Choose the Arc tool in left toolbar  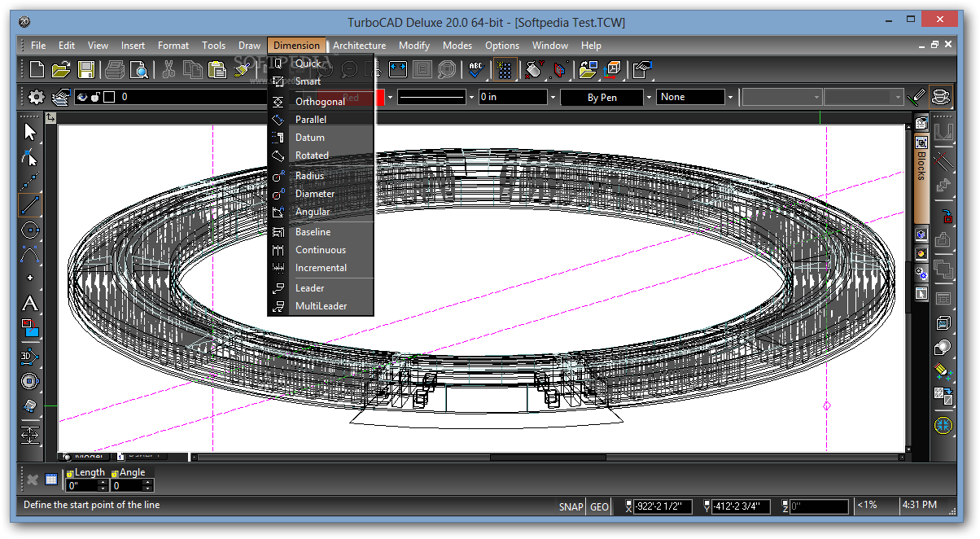[x=30, y=254]
